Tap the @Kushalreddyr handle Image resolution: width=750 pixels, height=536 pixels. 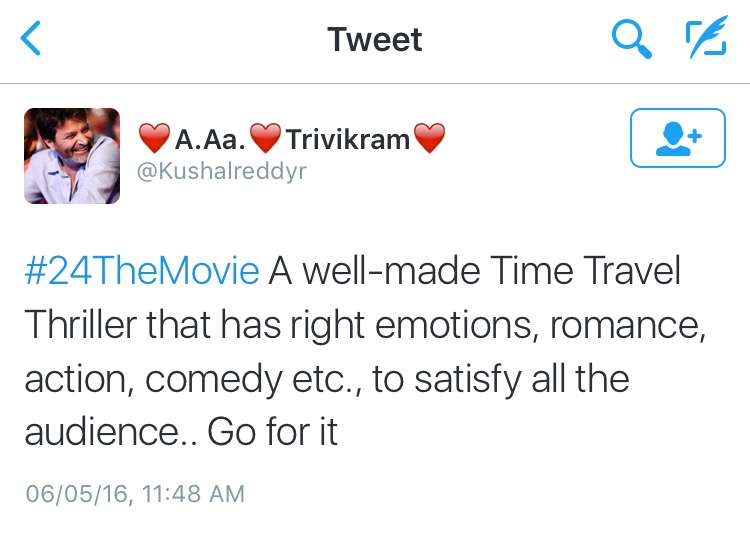pyautogui.click(x=222, y=171)
